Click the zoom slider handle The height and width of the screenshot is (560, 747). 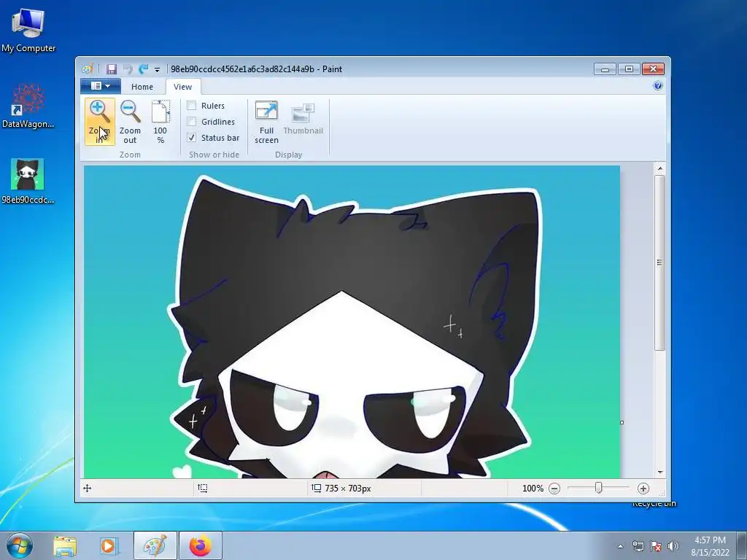pos(599,488)
